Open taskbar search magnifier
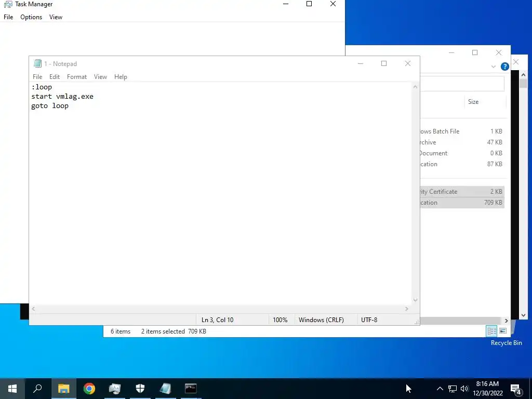 [37, 389]
